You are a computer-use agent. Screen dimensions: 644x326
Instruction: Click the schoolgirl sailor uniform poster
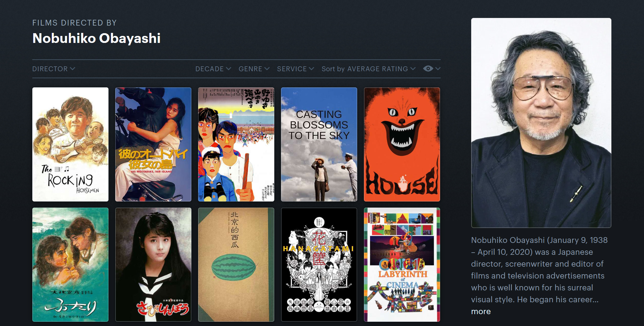pos(153,265)
